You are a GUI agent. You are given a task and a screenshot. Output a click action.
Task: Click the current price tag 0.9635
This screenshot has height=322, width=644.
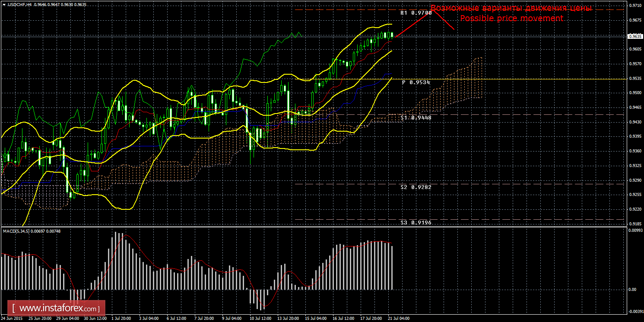634,37
